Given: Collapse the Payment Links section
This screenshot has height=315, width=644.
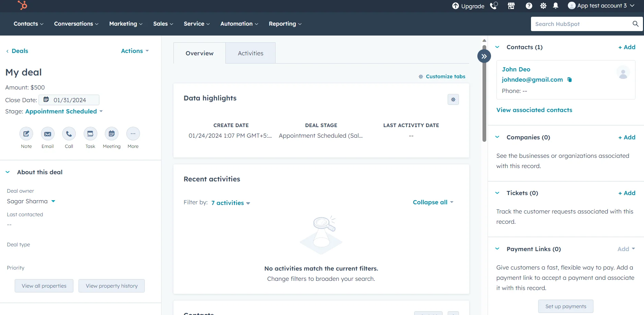Looking at the screenshot, I should [x=497, y=249].
